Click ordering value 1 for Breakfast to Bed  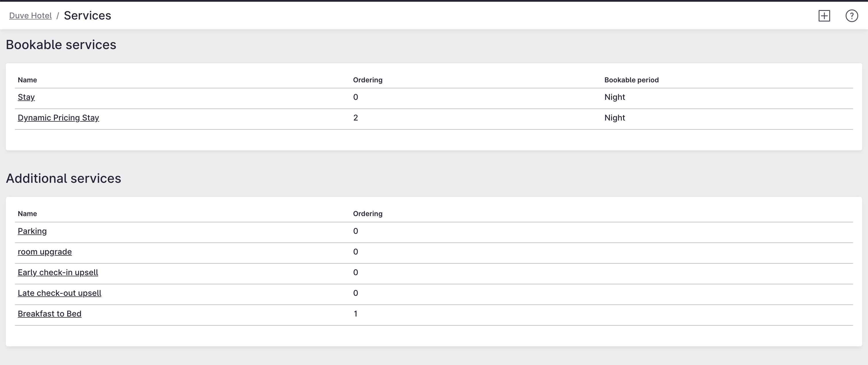click(355, 313)
